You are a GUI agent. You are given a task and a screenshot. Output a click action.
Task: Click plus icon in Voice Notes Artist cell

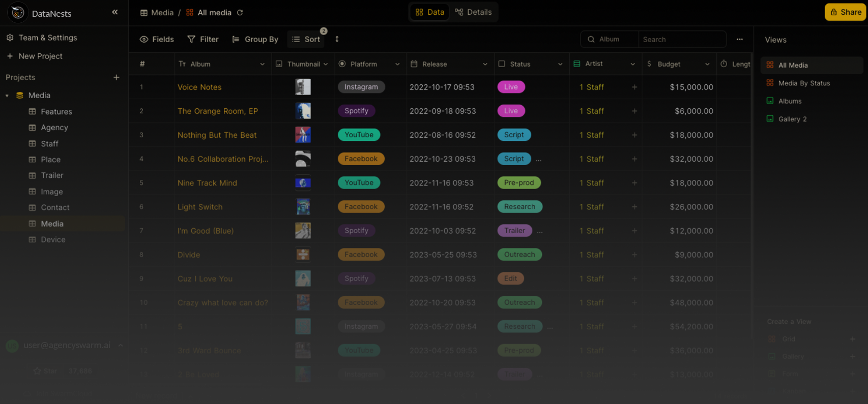click(634, 87)
